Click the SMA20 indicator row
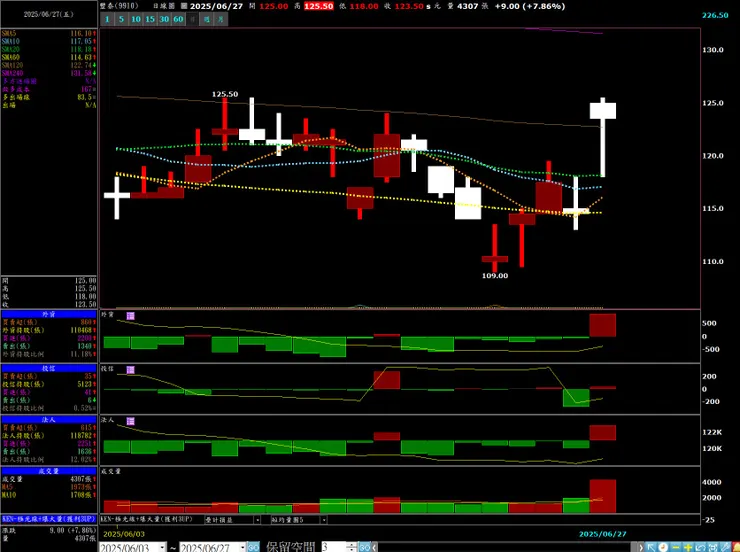Screen dimensions: 740x552 (49, 49)
